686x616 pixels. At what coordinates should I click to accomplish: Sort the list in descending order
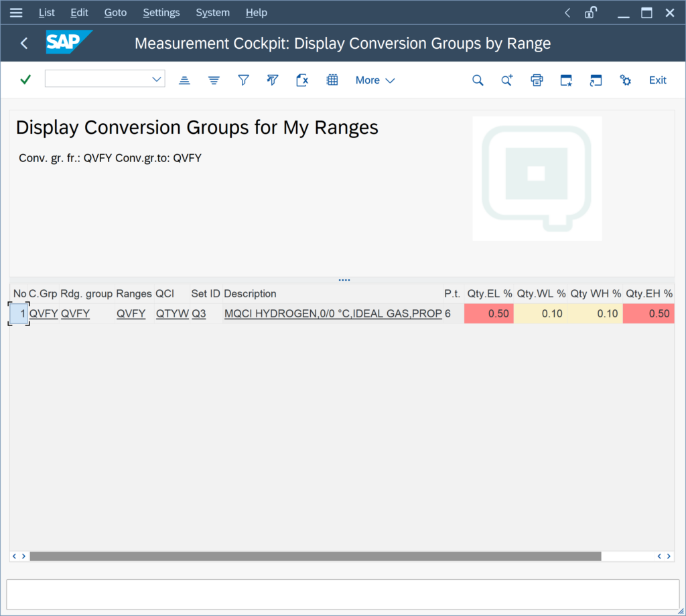[x=214, y=80]
